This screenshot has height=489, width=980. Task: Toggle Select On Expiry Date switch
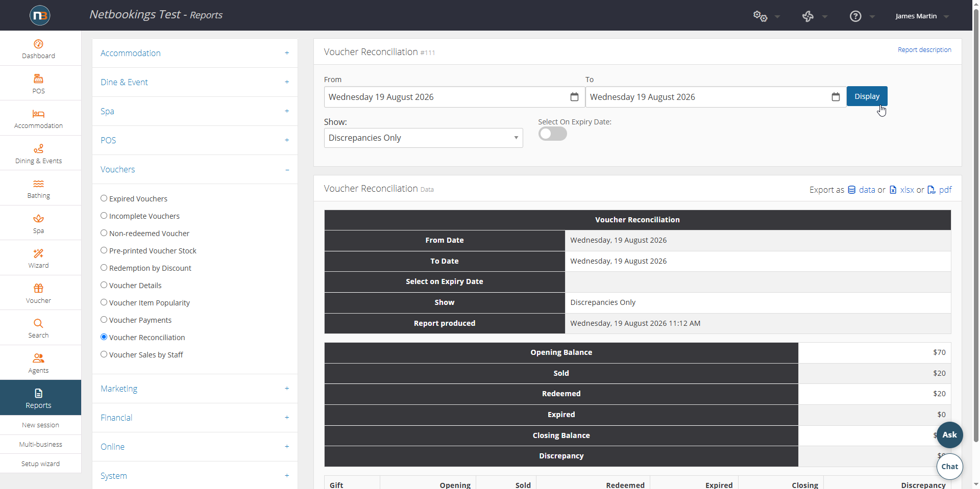552,134
